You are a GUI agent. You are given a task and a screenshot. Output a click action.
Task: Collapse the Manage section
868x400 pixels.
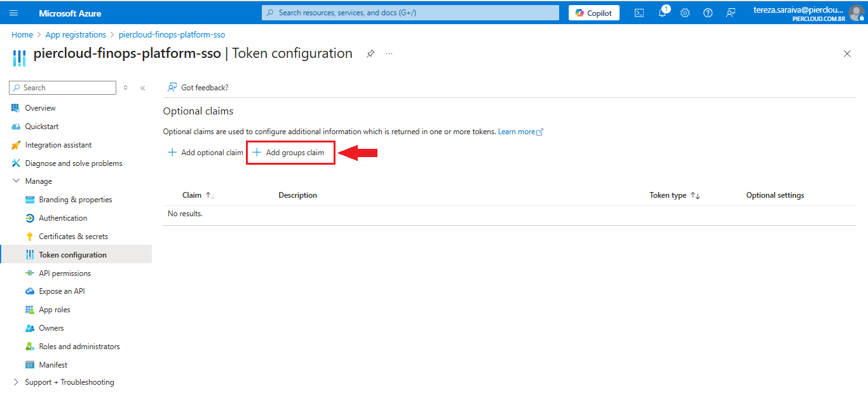point(17,181)
